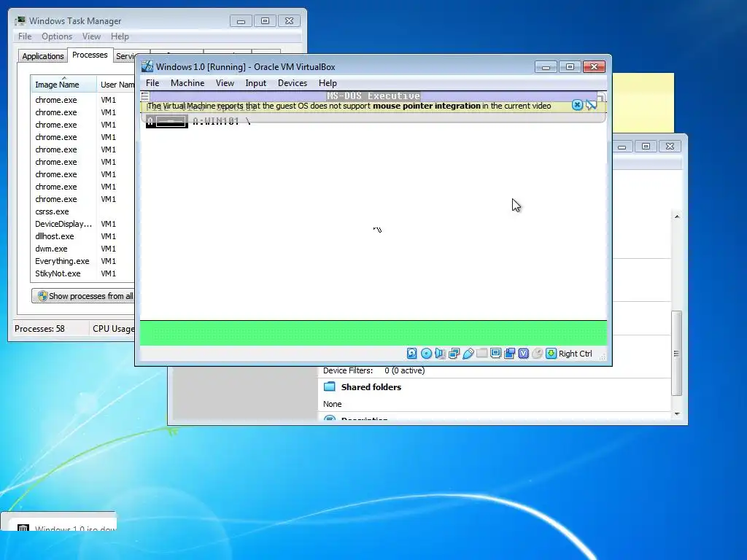Click the recording indicator icon in status bar
Viewport: 747px width, 560px height.
coord(509,354)
